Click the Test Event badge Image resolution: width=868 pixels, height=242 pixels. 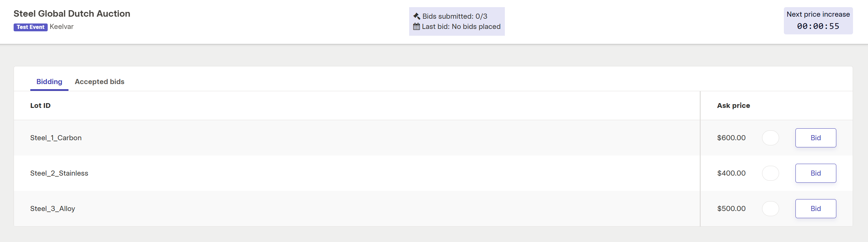31,27
